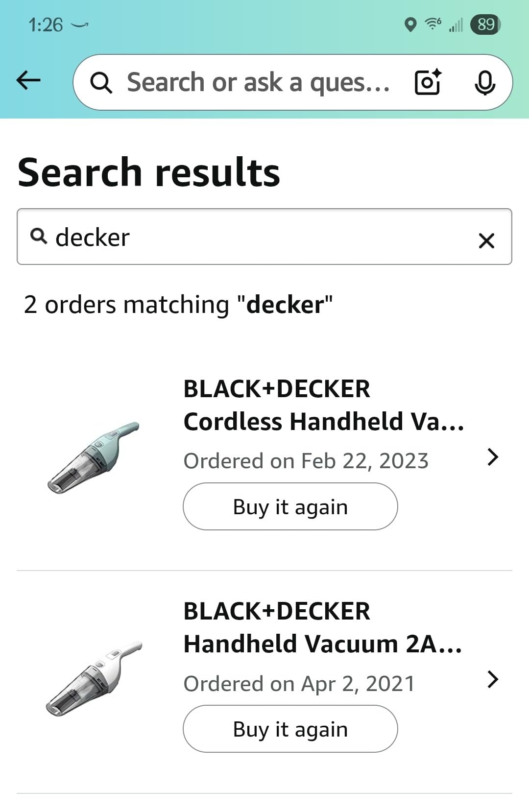Click the magnifier in the top search bar
This screenshot has height=812, width=529.
pos(101,82)
